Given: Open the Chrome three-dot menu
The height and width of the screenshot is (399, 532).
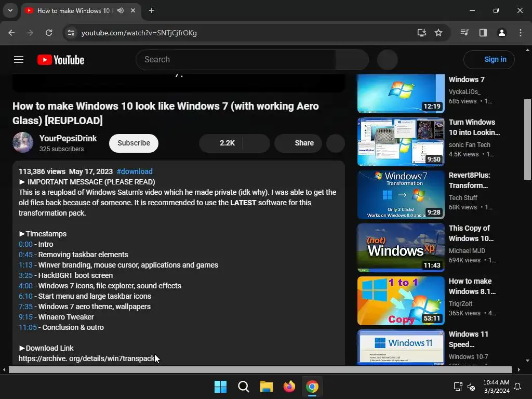Looking at the screenshot, I should pyautogui.click(x=521, y=33).
